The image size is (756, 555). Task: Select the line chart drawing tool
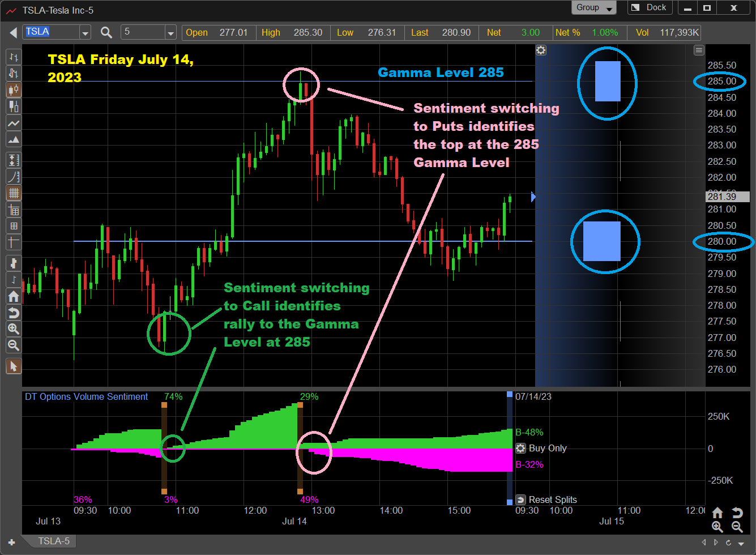pos(14,123)
